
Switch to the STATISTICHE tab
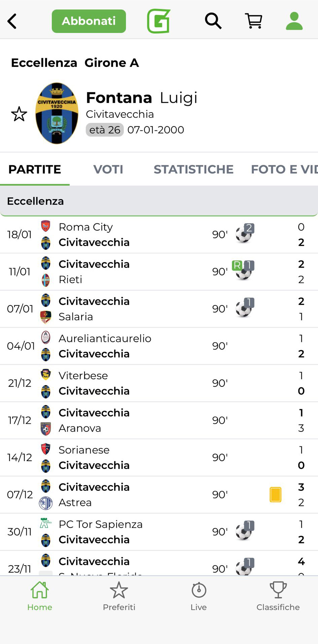[193, 169]
